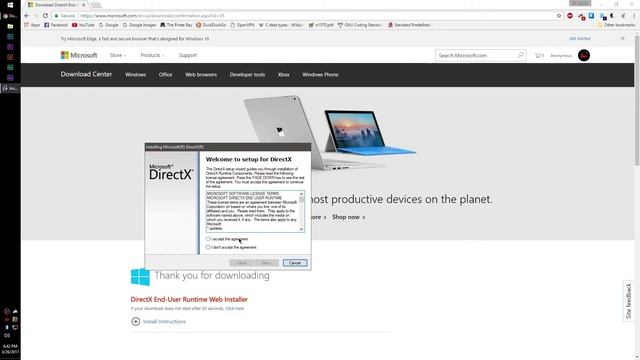640x360 pixels.
Task: Open the Site feedback side tab
Action: [629, 301]
